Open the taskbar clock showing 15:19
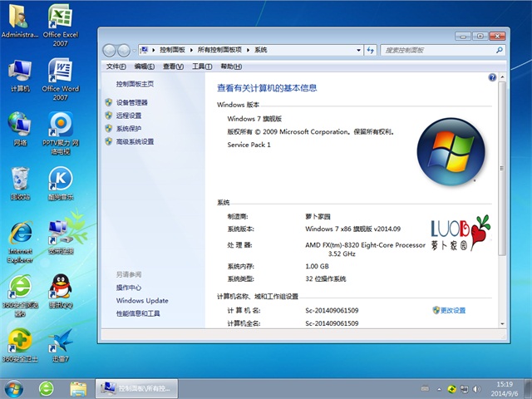 coord(505,389)
